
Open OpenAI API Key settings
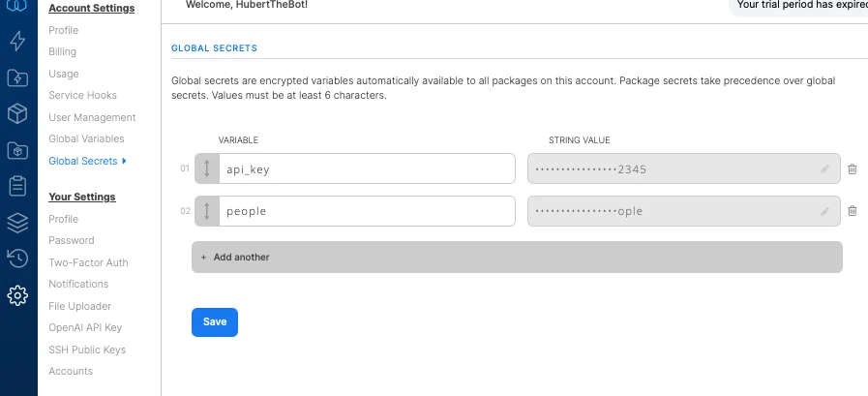[85, 328]
